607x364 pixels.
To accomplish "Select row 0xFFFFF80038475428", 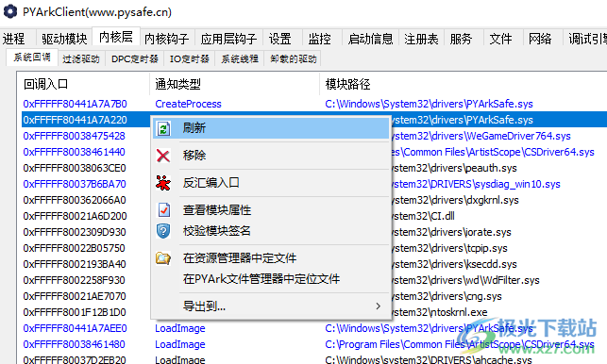I will pos(74,136).
